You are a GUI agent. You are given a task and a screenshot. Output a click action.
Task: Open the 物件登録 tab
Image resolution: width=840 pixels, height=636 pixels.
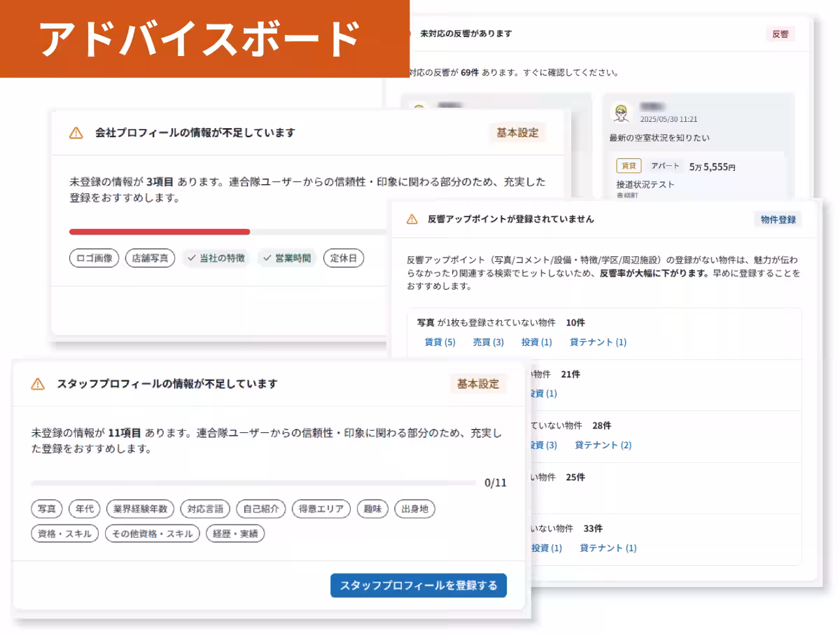778,219
